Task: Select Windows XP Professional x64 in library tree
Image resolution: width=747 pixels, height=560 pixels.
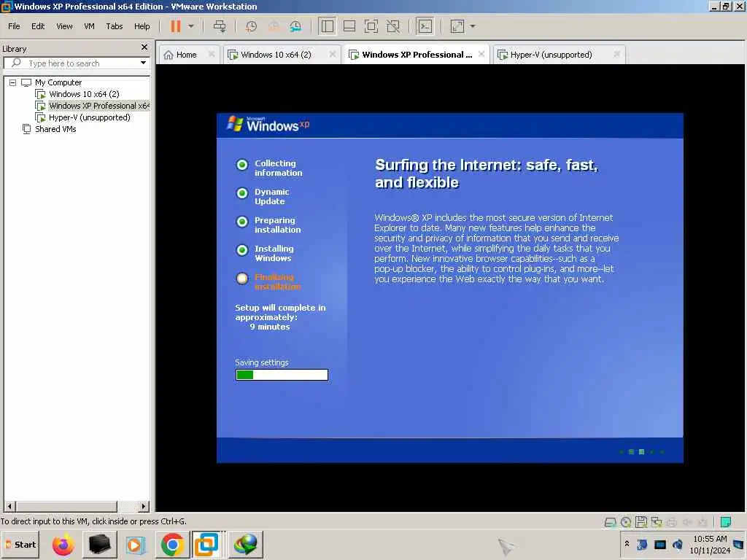Action: coord(99,106)
